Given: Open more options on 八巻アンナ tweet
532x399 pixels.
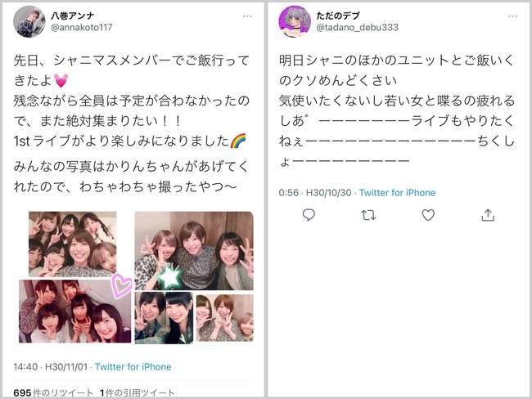Looking at the screenshot, I should pyautogui.click(x=247, y=16).
